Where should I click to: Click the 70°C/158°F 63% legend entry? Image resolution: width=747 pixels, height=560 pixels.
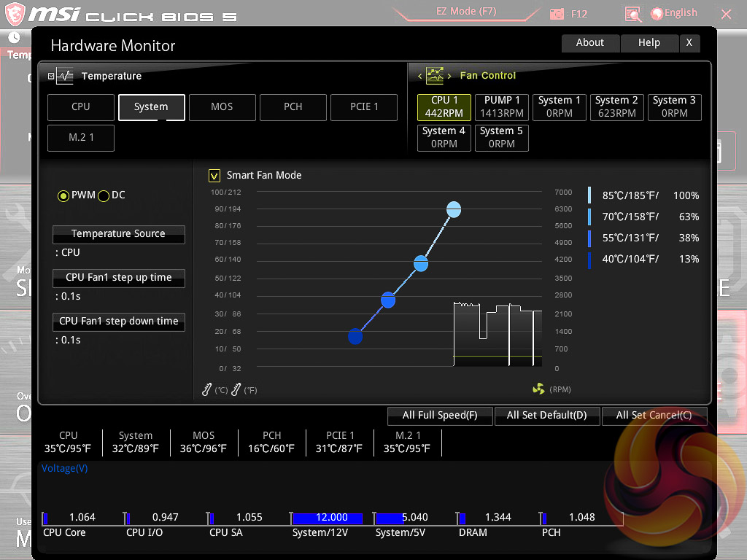(644, 217)
